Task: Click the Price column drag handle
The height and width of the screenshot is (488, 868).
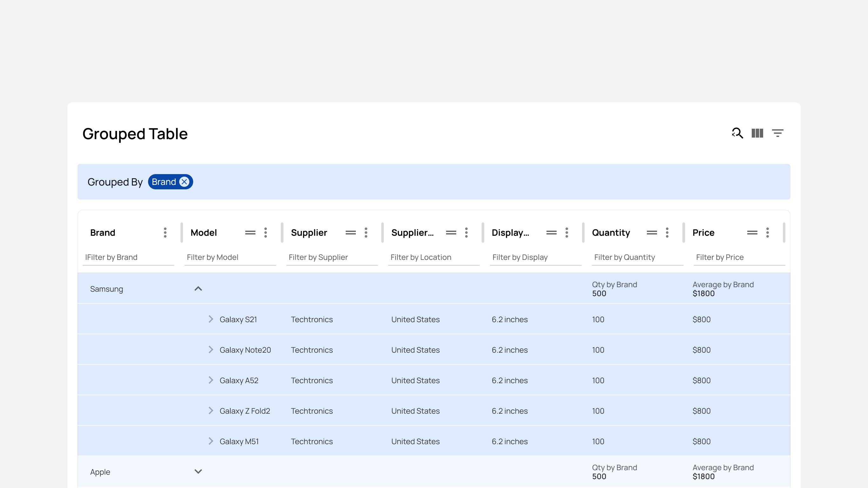Action: tap(752, 233)
